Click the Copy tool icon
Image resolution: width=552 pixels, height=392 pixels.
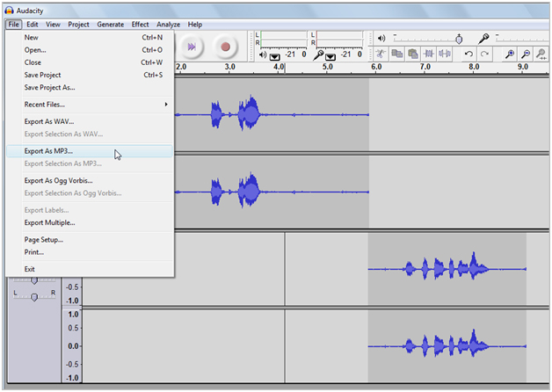tap(396, 54)
